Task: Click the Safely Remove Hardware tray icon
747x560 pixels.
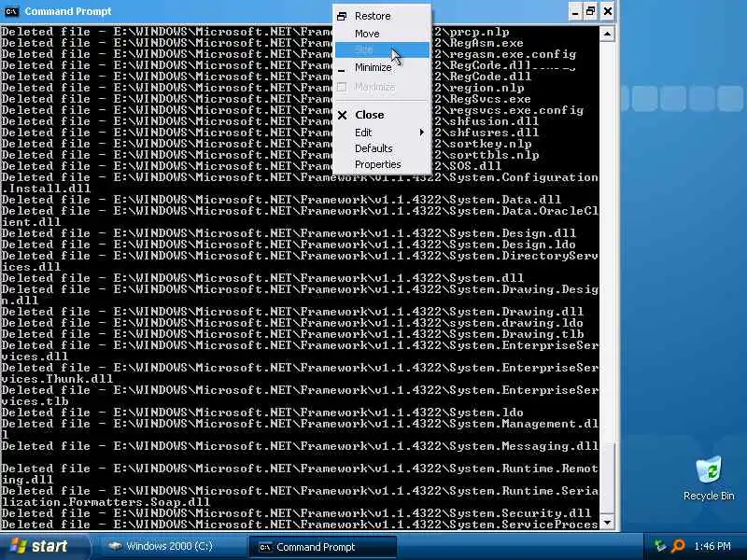Action: 660,546
